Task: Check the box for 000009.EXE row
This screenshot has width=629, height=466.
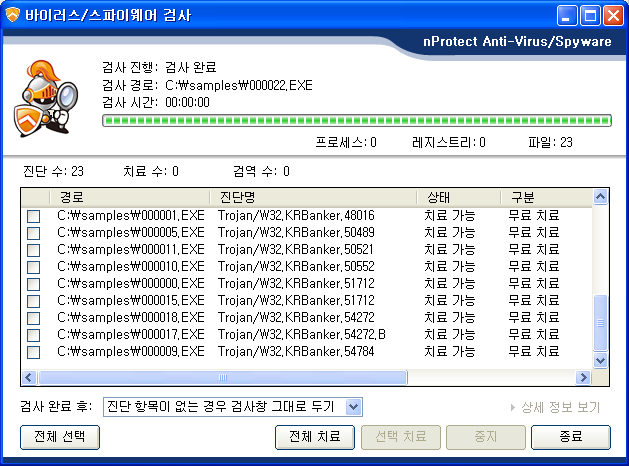Action: (x=33, y=353)
